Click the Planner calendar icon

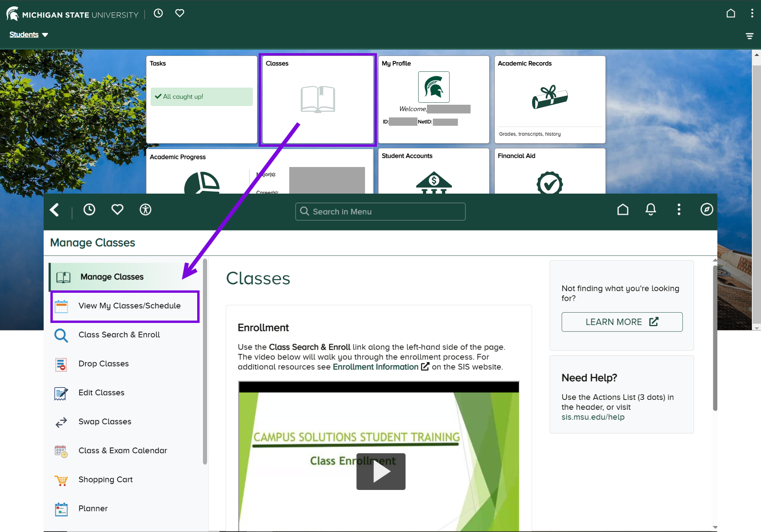click(x=61, y=509)
